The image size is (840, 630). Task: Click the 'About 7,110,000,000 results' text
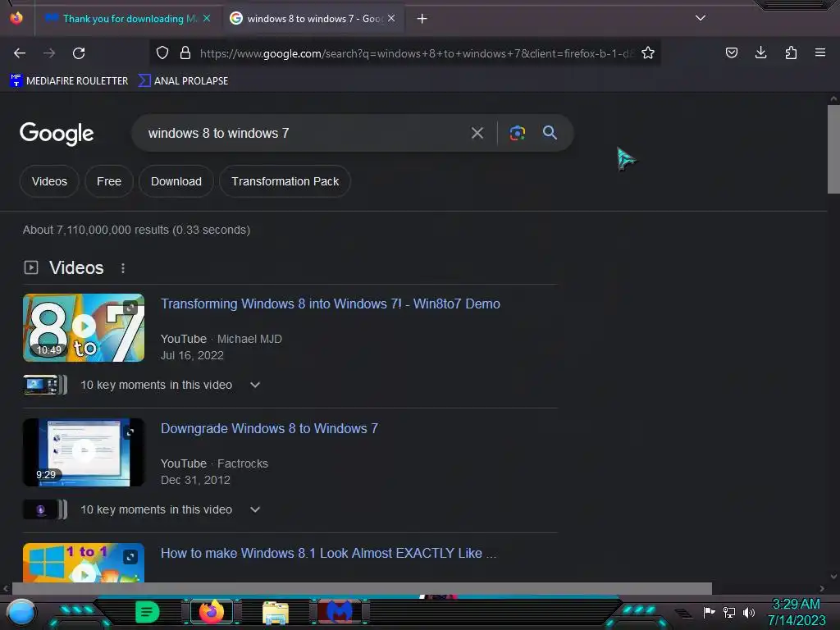pos(137,230)
